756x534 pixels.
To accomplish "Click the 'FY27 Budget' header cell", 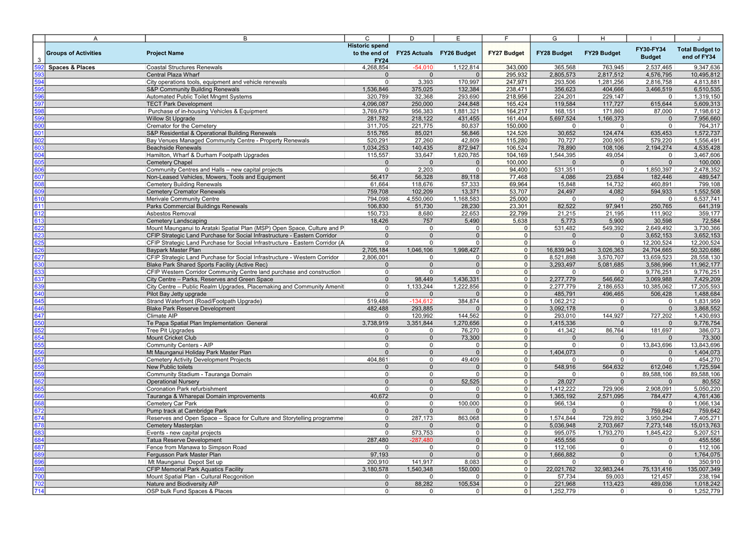I will pos(506,53).
